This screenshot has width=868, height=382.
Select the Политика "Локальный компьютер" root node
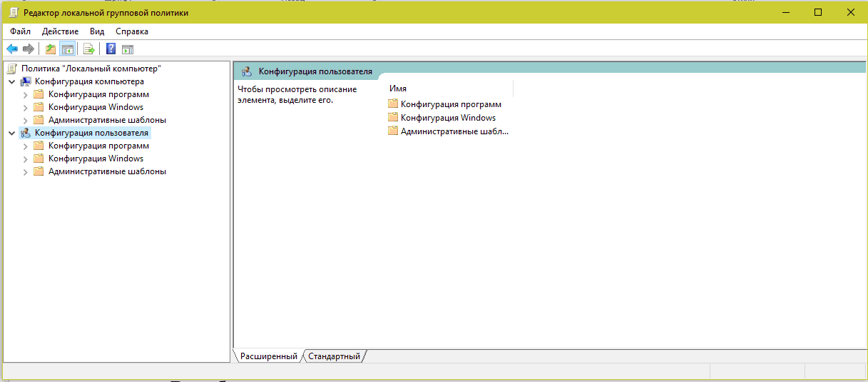91,69
